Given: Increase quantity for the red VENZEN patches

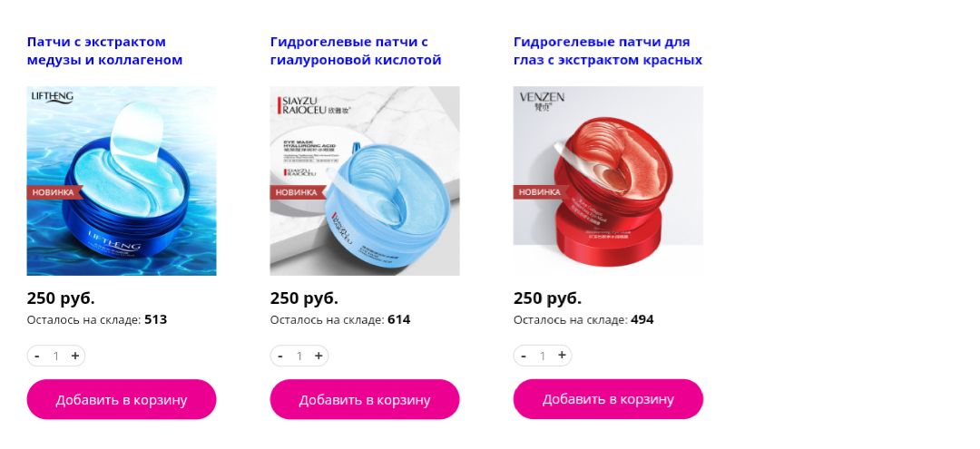Looking at the screenshot, I should (x=562, y=356).
